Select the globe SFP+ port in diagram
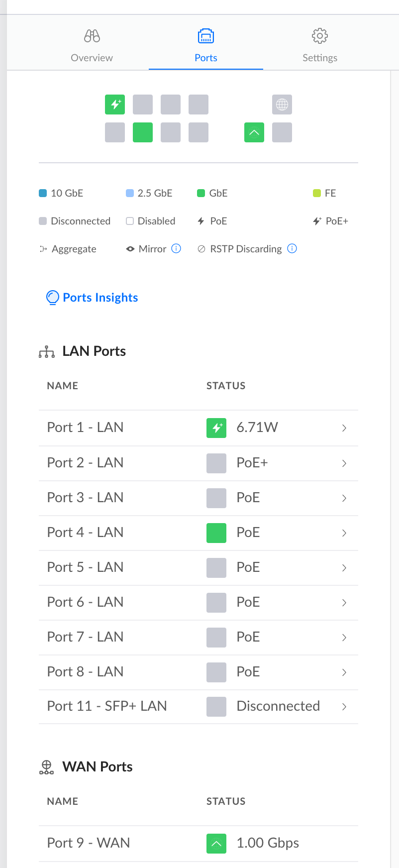399x868 pixels. 282,105
